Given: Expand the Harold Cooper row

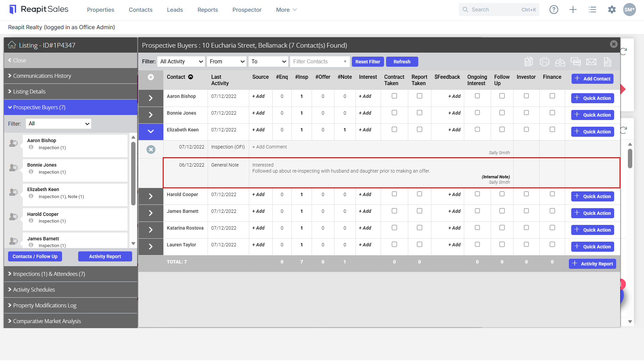Looking at the screenshot, I should coord(151,196).
